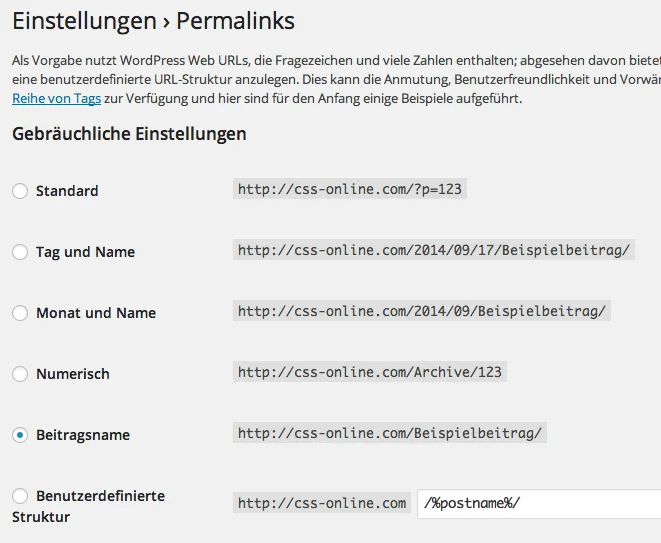
Task: Click the Gebräuchliche Einstellungen heading
Action: [x=129, y=134]
